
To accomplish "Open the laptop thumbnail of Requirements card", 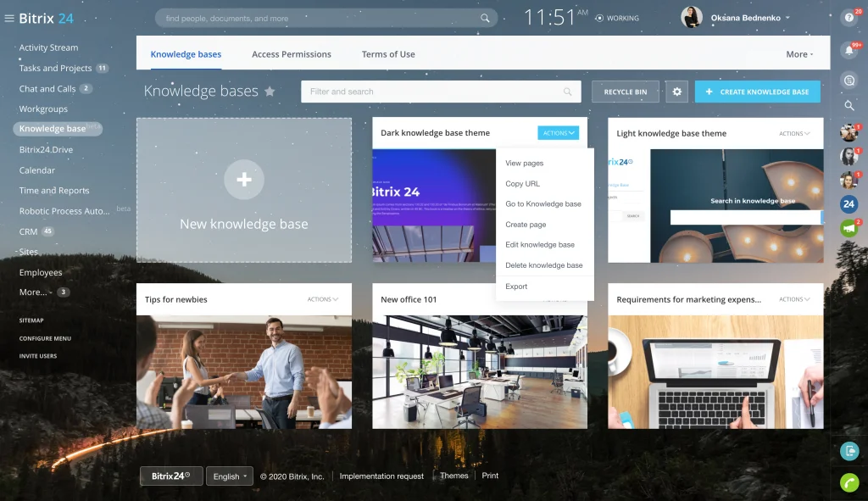I will pos(715,372).
